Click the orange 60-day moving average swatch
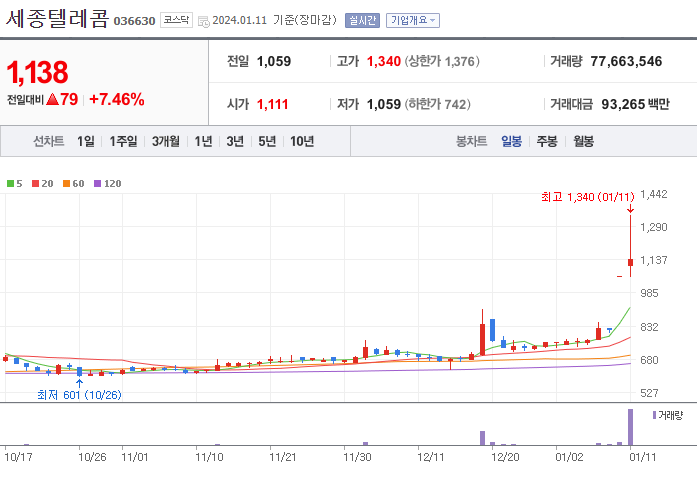Screen dimensions: 697x481 tap(67, 184)
